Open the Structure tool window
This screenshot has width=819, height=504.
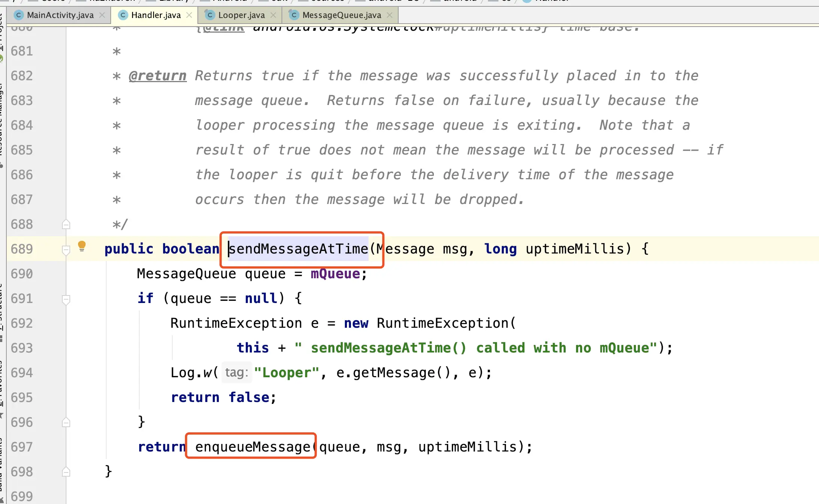click(x=4, y=300)
